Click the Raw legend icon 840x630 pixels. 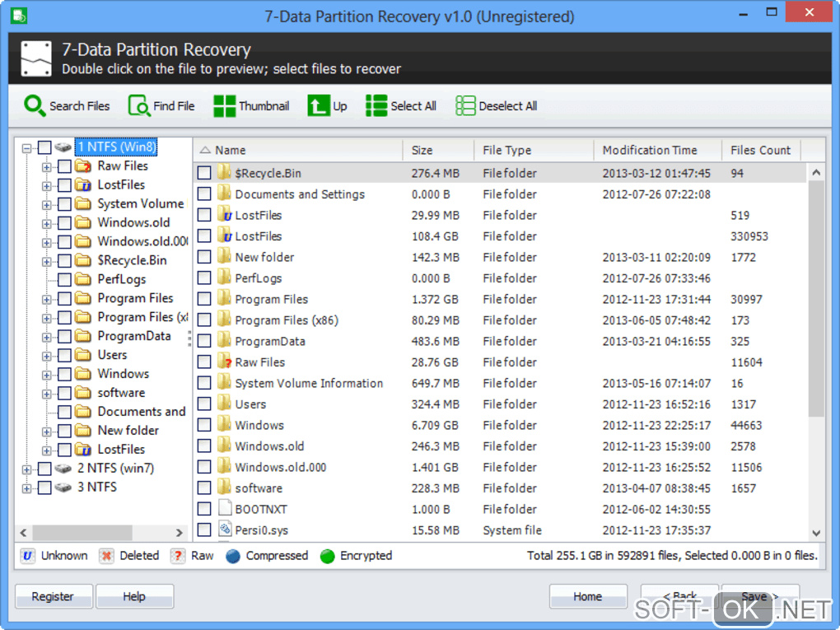pos(177,556)
